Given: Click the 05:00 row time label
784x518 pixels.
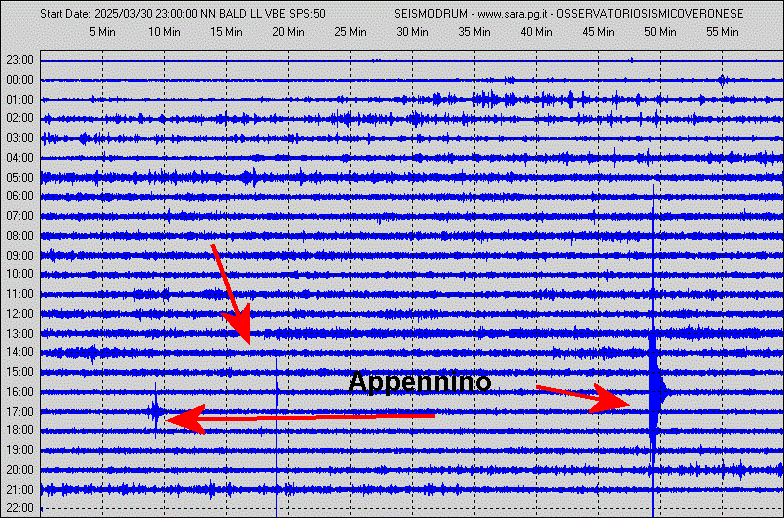Looking at the screenshot, I should [x=20, y=178].
